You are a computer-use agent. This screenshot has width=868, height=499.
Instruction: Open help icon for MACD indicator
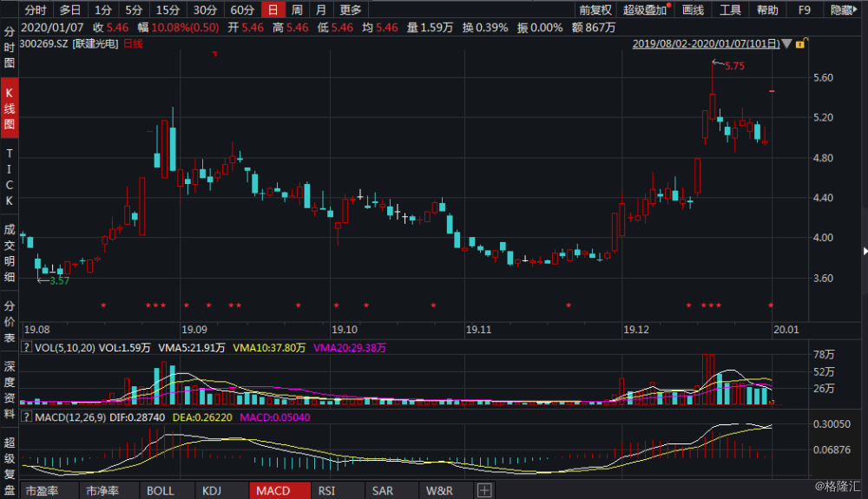[27, 418]
